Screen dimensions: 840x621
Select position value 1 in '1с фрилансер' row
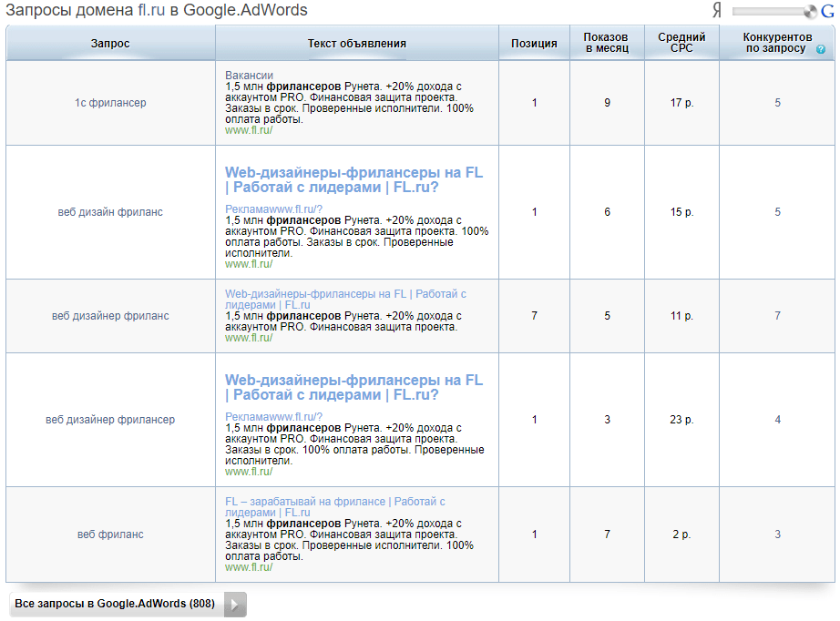(534, 103)
